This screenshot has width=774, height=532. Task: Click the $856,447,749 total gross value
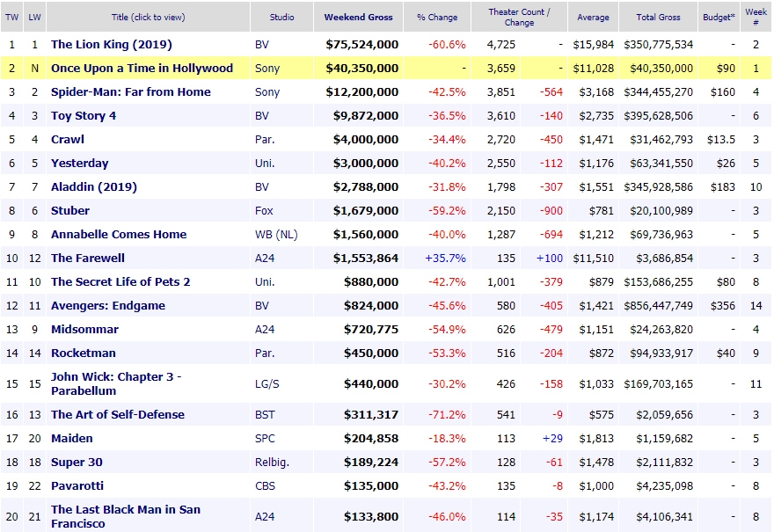(659, 305)
